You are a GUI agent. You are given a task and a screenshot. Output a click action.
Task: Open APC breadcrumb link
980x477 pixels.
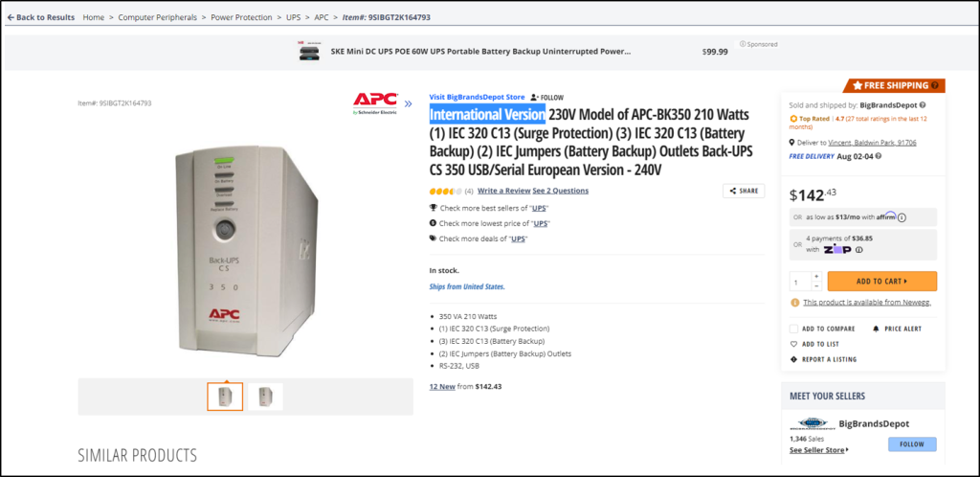(322, 17)
